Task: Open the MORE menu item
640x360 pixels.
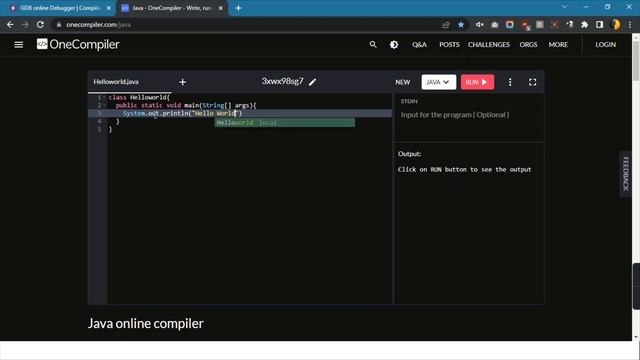Action: coord(558,44)
